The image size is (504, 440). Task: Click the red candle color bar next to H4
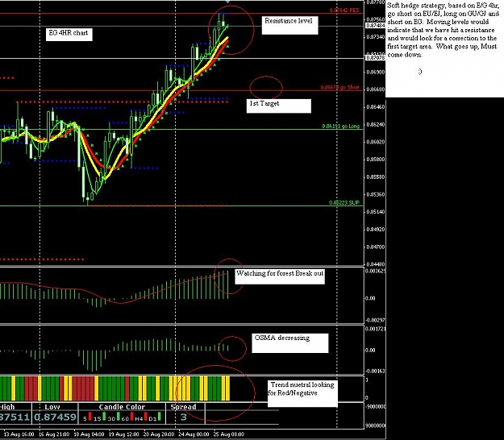tap(146, 417)
